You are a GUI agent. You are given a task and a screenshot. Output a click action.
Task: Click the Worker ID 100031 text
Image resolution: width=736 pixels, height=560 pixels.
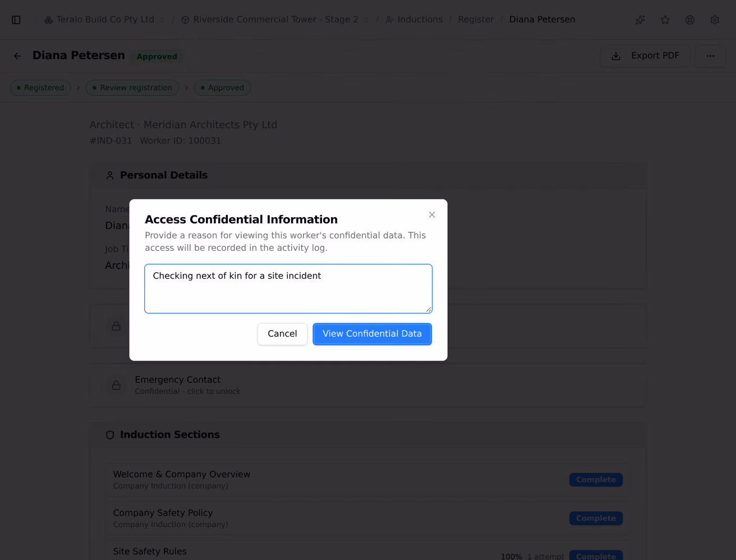click(x=181, y=141)
